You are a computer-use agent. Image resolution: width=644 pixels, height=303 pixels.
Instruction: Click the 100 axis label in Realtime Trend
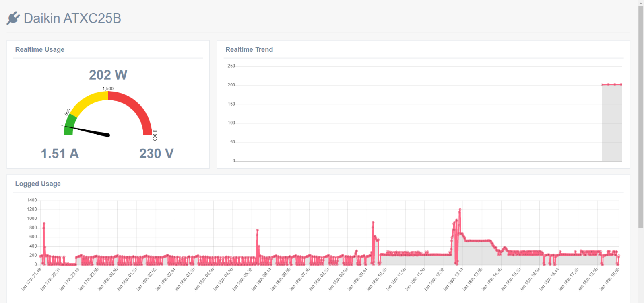(231, 123)
